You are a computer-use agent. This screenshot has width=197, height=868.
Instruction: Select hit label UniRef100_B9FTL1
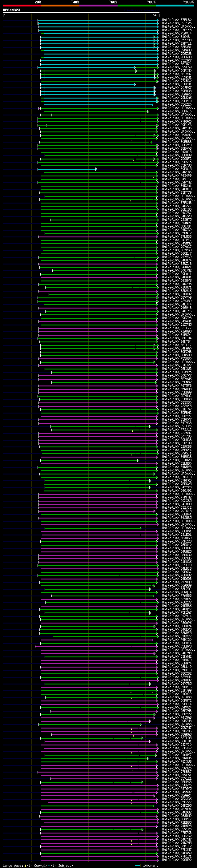tap(177, 43)
